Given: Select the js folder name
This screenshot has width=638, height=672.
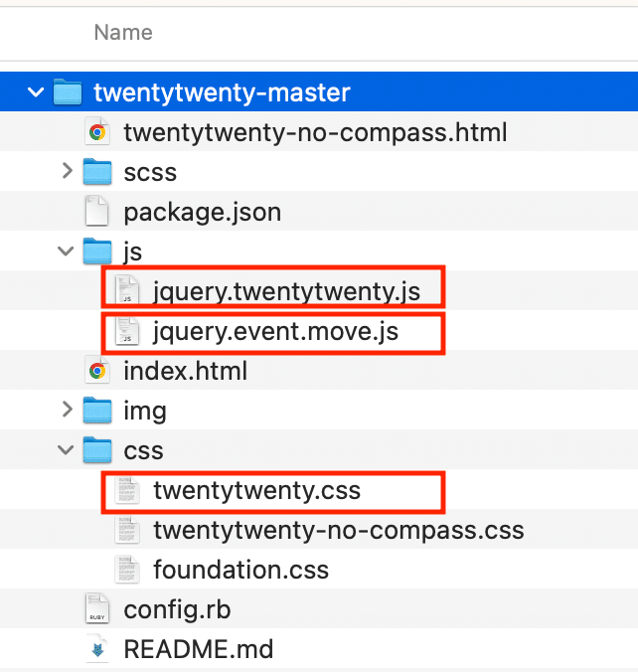Looking at the screenshot, I should [132, 252].
